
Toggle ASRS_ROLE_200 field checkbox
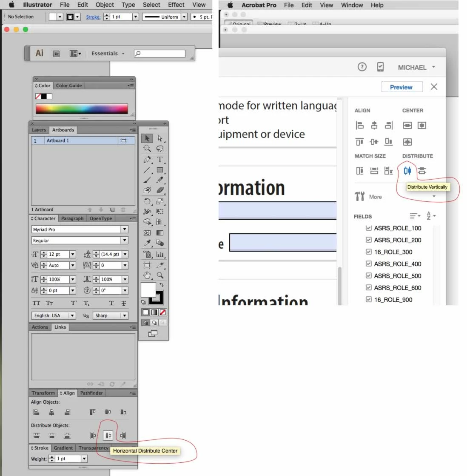(x=369, y=240)
